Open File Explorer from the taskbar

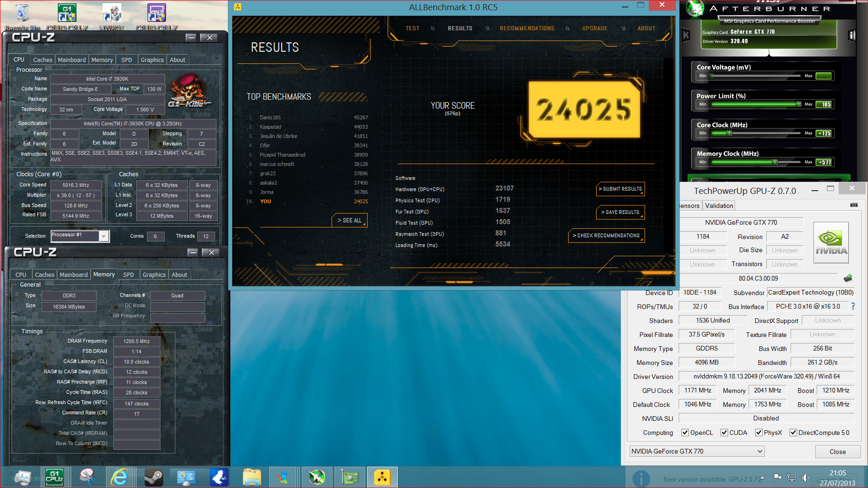252,477
